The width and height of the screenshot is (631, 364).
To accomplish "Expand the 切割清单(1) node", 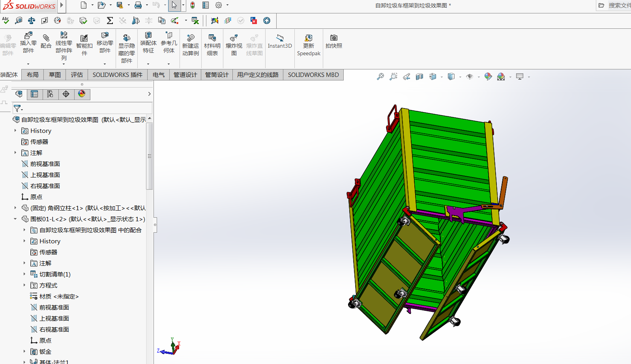I will pos(24,274).
